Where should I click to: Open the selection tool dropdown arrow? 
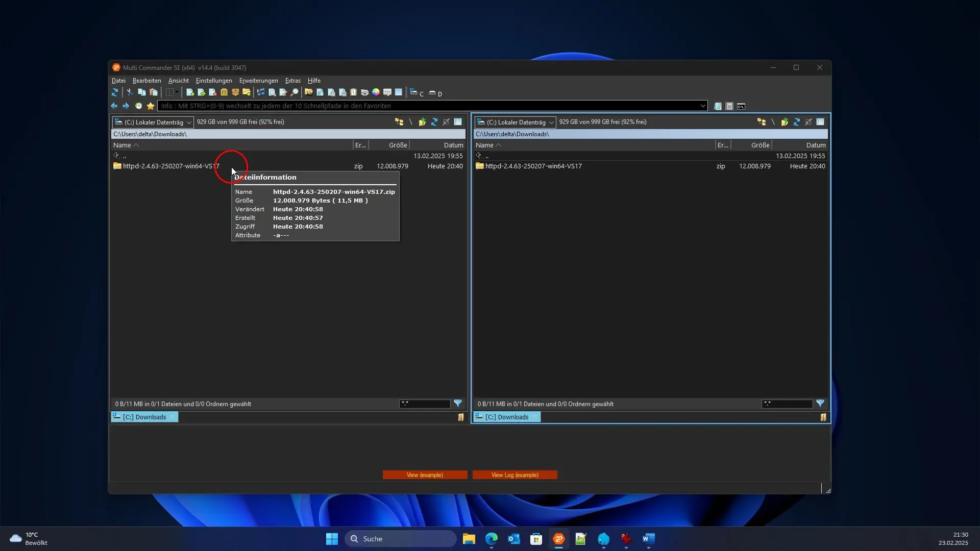pyautogui.click(x=177, y=92)
